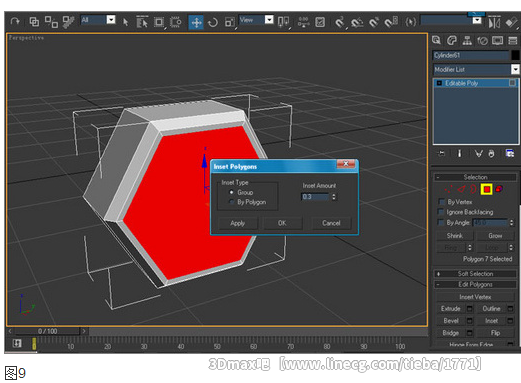Select By Polygon radio option
Image resolution: width=521 pixels, height=383 pixels.
(x=231, y=202)
